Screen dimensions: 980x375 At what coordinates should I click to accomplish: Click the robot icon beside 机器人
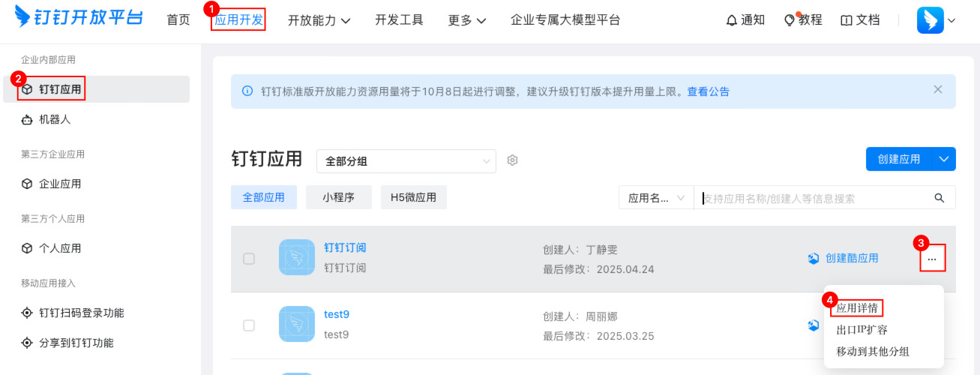[27, 119]
